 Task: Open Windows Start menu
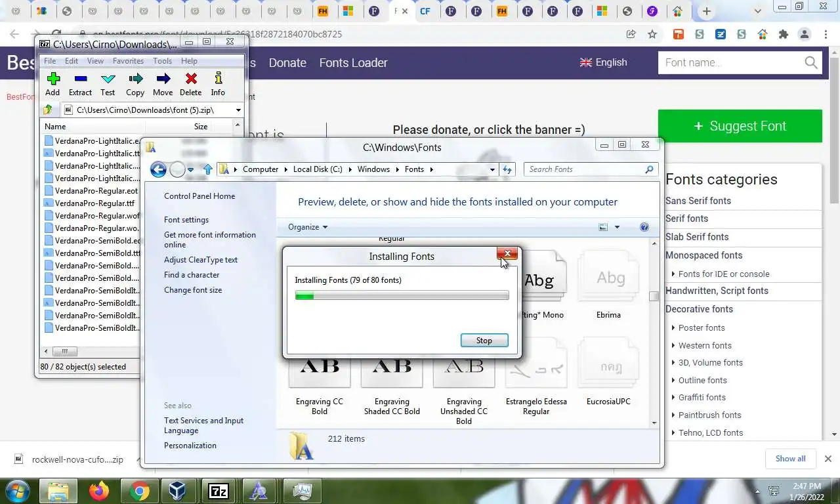18,491
